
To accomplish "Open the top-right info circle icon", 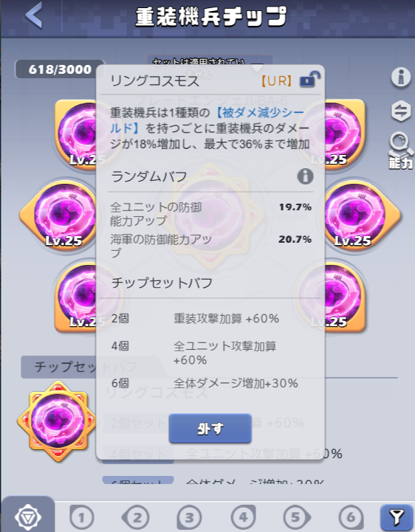I will [x=401, y=77].
